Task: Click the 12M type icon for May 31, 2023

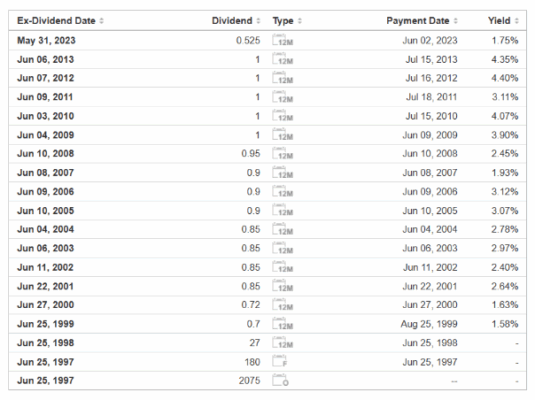Action: pyautogui.click(x=283, y=40)
